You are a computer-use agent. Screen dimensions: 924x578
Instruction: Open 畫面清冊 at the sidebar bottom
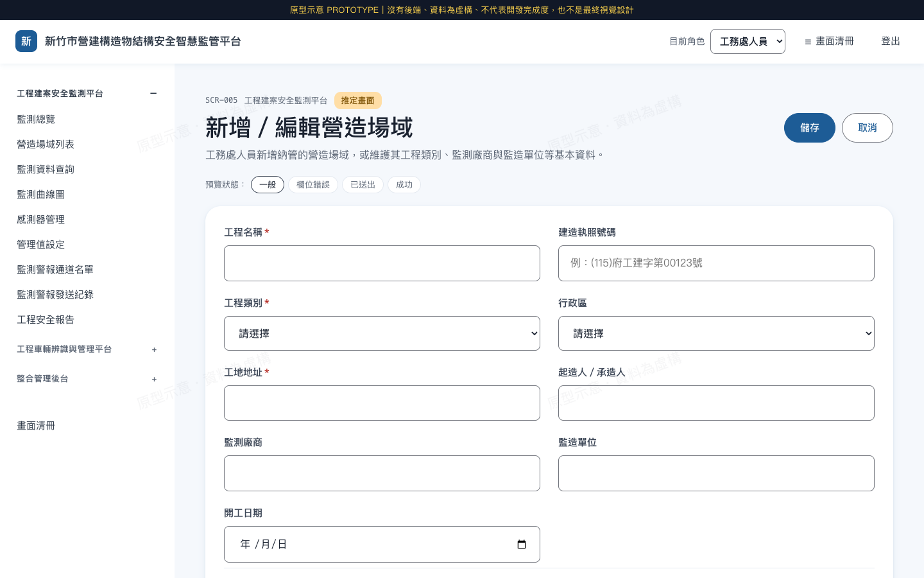coord(36,426)
